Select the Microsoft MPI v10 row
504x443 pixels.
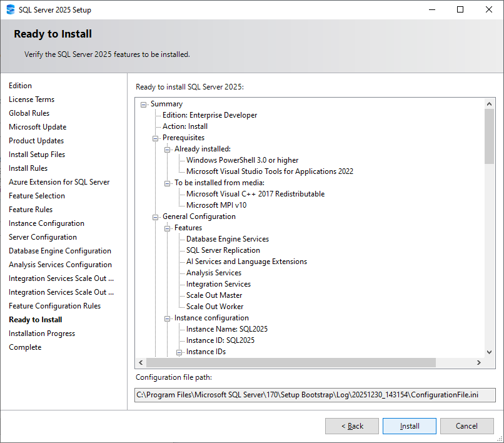pyautogui.click(x=216, y=205)
